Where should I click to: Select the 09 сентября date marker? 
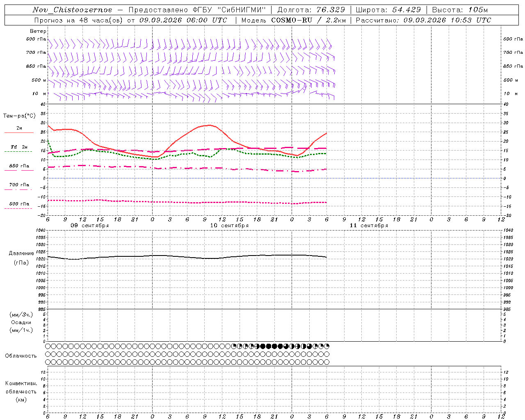click(x=89, y=226)
